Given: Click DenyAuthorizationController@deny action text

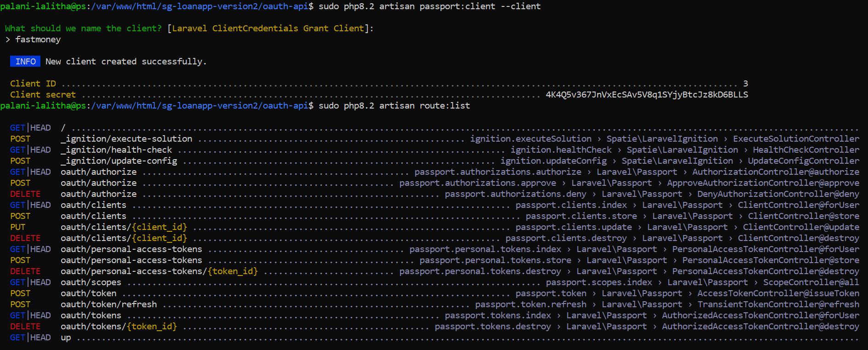Looking at the screenshot, I should pos(778,194).
